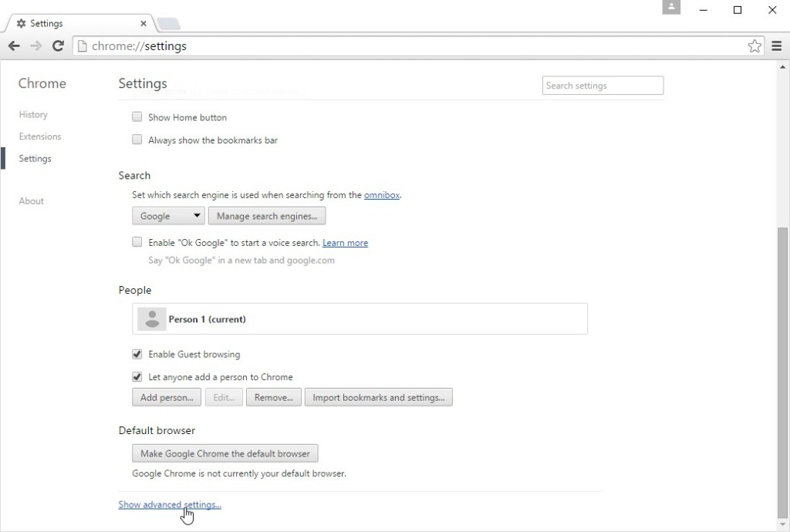Enable Ok Google voice search checkbox
790x532 pixels.
pos(137,242)
